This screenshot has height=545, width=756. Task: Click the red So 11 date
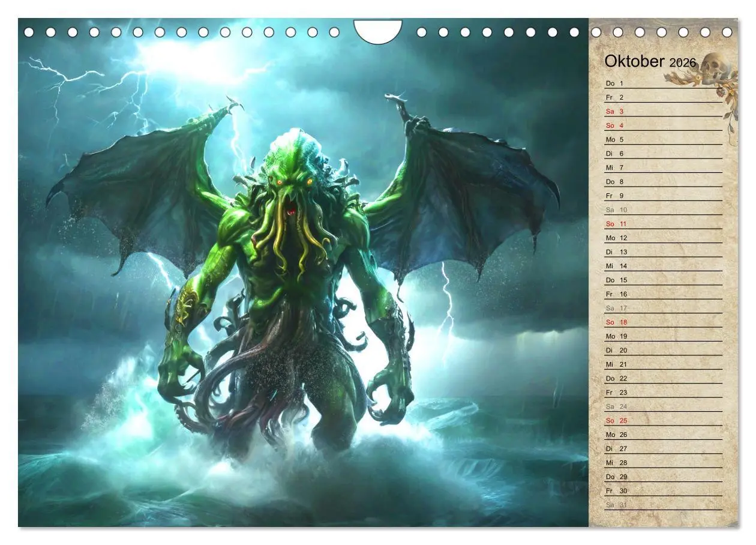(x=616, y=224)
